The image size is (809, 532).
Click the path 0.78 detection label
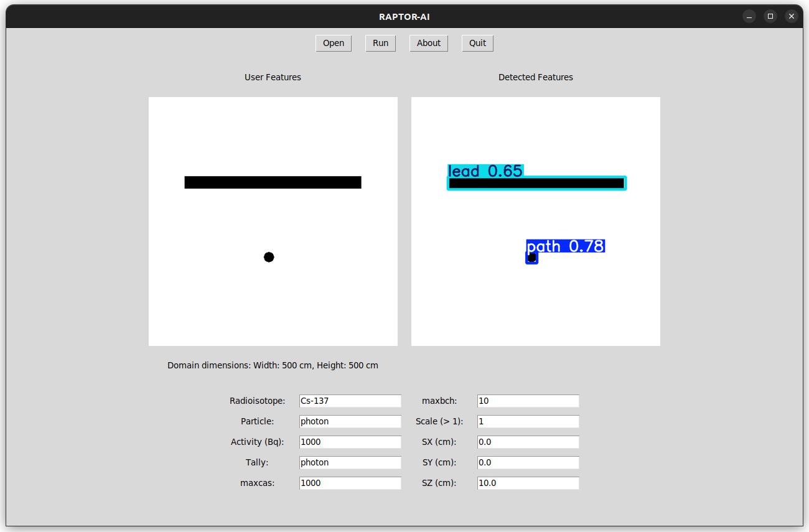565,246
